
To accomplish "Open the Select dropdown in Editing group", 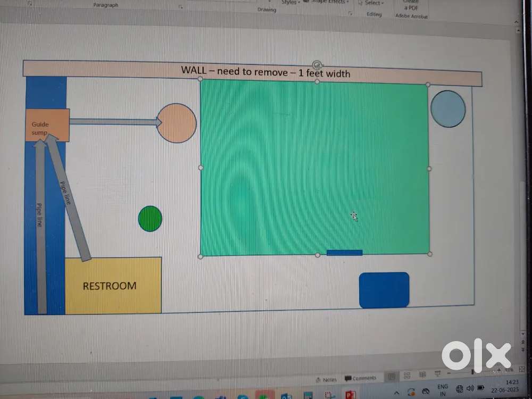I will click(375, 3).
